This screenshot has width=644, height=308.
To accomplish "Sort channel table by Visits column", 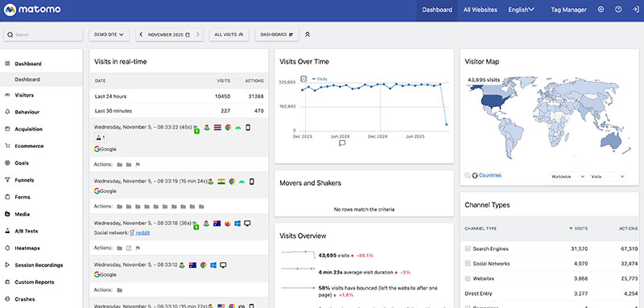I will 579,228.
